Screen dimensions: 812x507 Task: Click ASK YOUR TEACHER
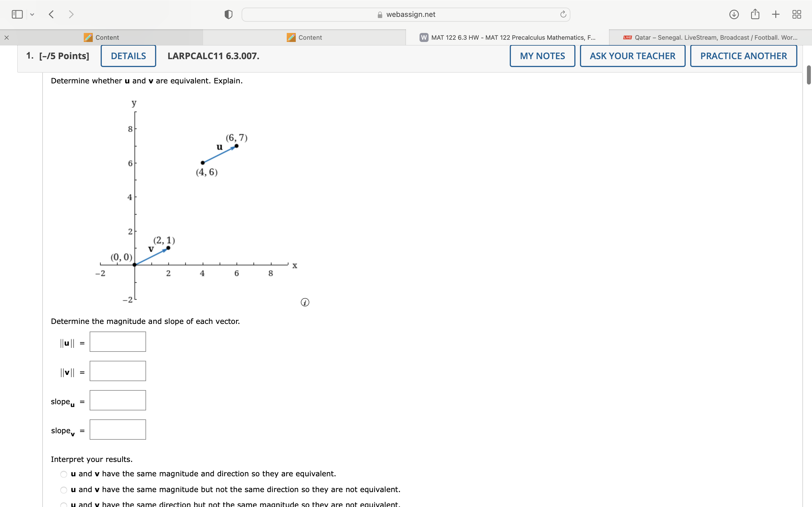pos(632,56)
